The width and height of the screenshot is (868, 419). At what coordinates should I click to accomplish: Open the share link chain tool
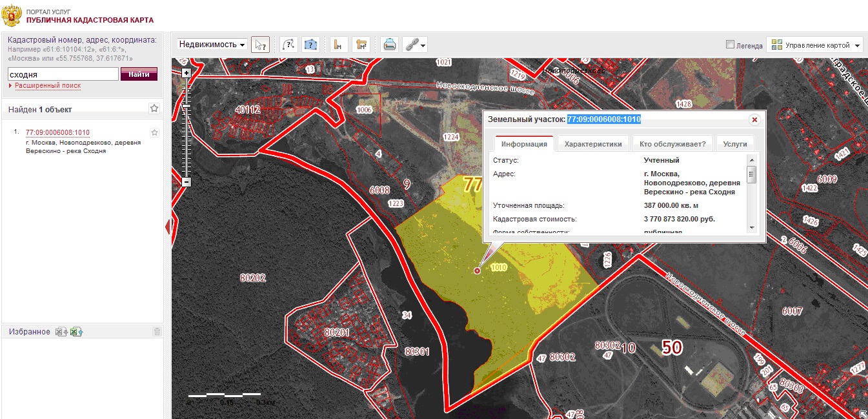(x=414, y=45)
